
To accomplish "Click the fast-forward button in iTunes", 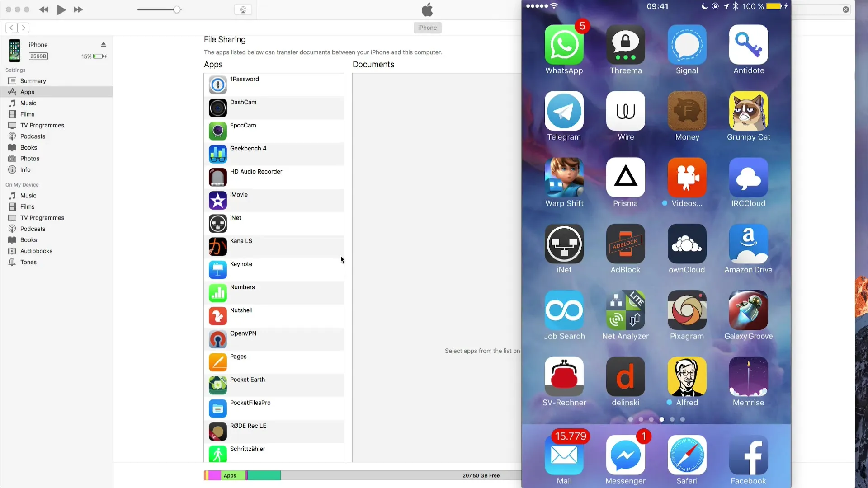I will coord(78,9).
